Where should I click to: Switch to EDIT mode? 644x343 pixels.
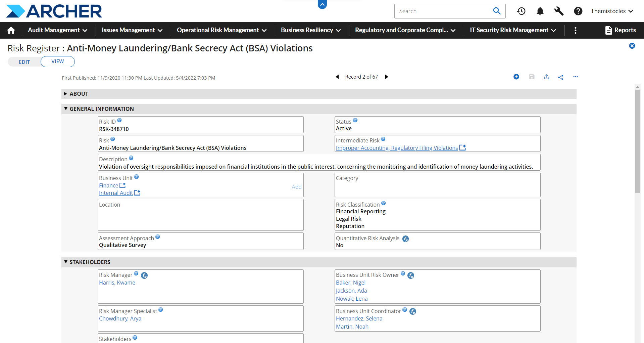(24, 62)
